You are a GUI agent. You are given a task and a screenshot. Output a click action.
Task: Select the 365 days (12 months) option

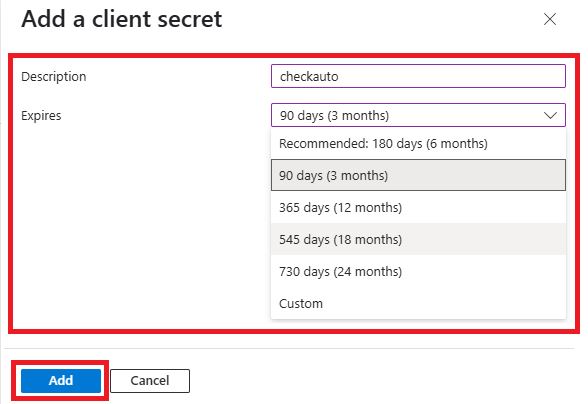pos(418,207)
